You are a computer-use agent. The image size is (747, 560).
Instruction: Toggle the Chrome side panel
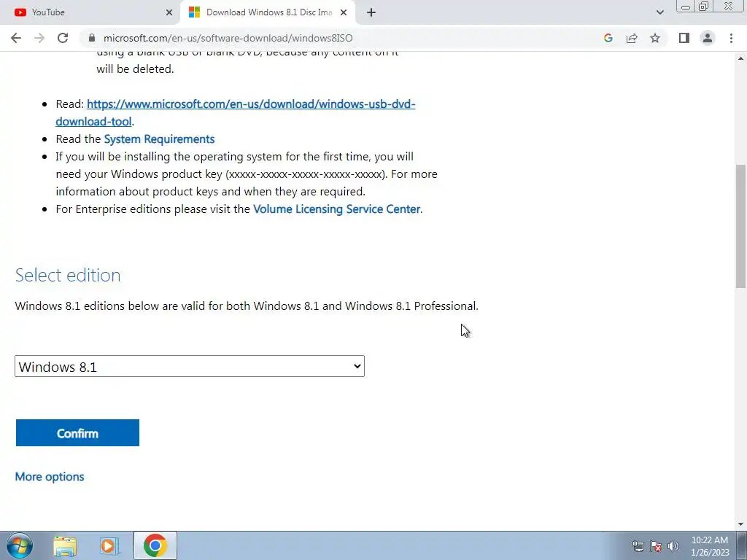pyautogui.click(x=684, y=38)
